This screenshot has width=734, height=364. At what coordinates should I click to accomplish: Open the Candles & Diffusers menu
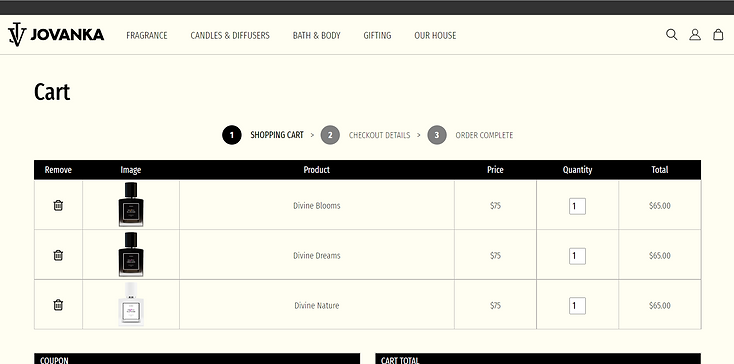click(230, 36)
